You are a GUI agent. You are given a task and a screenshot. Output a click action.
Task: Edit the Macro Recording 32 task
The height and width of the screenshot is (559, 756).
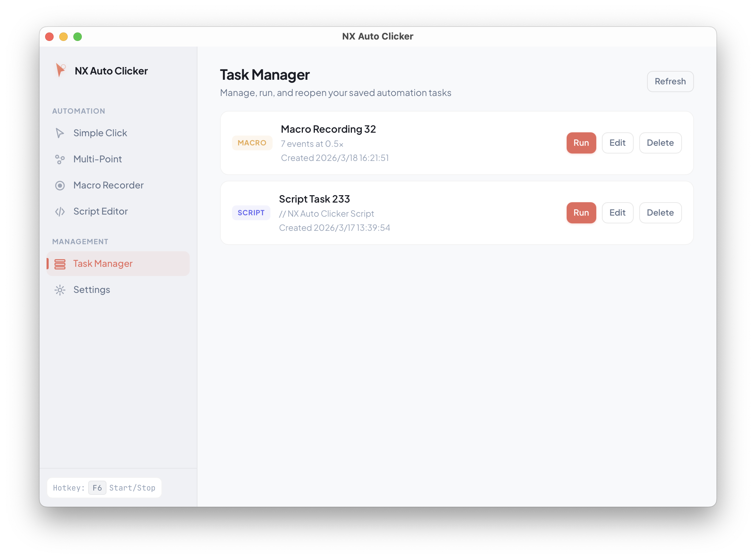pos(617,143)
